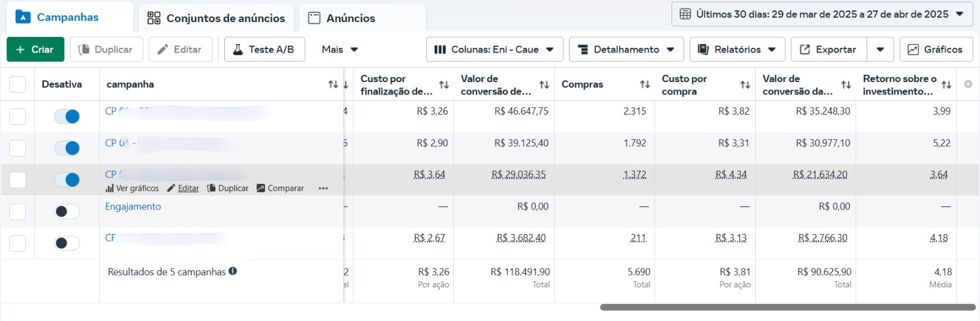Click the total purchases 5.690
This screenshot has width=980, height=321.
click(639, 271)
